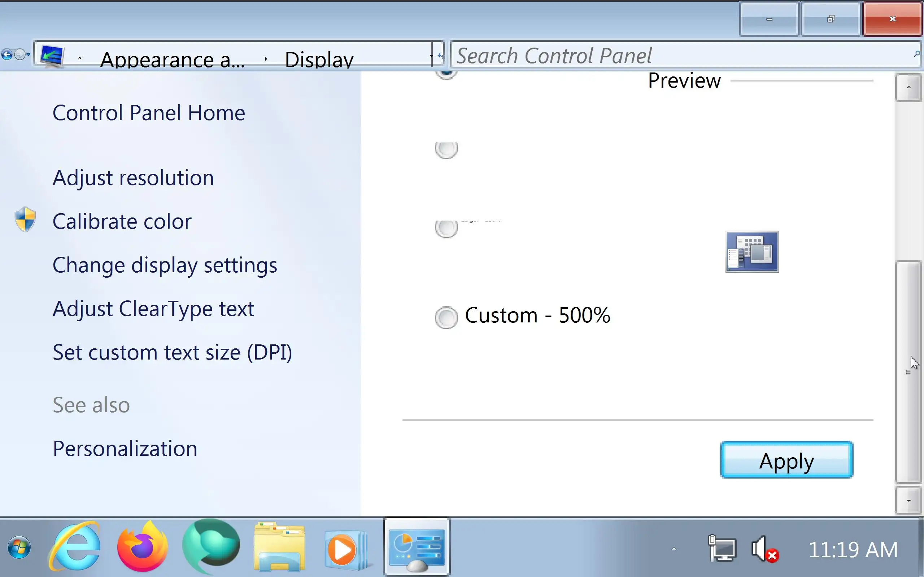Show hidden system tray icons

pyautogui.click(x=674, y=549)
